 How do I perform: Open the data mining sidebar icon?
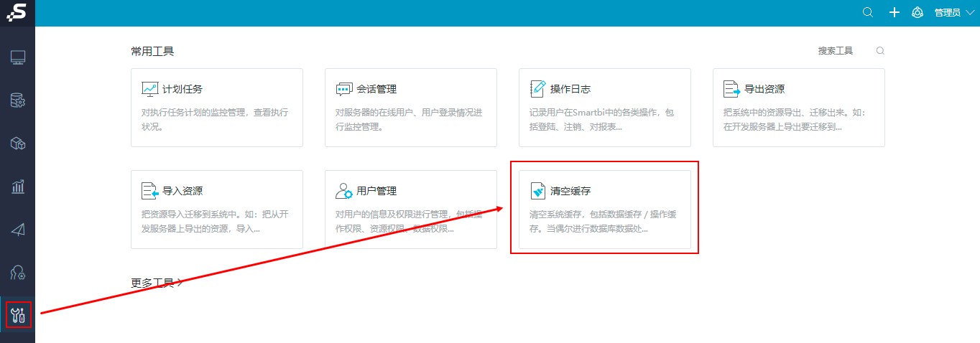18,273
